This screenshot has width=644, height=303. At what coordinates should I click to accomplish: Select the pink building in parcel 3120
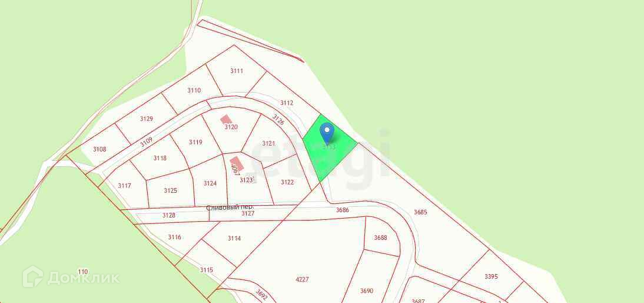tap(226, 120)
